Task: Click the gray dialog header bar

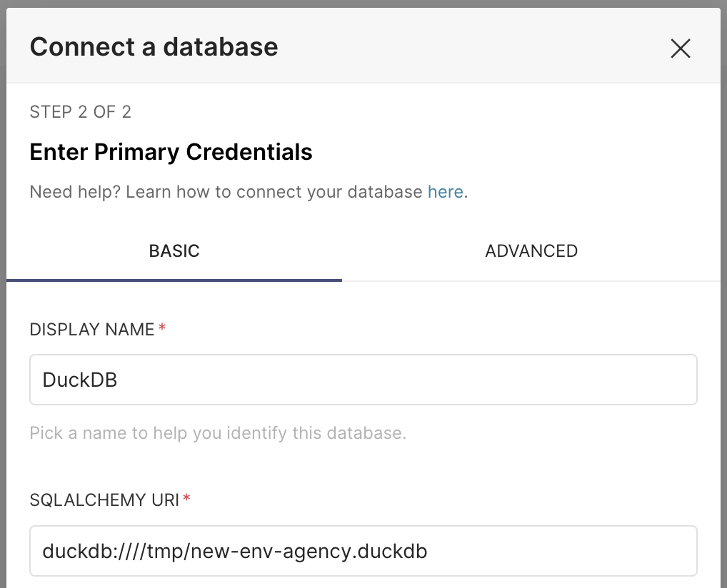Action: tap(428, 47)
